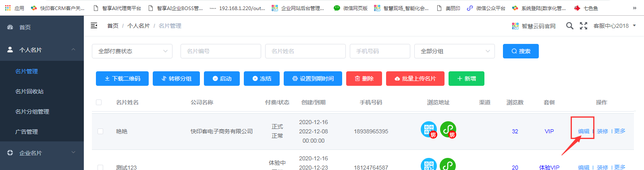The image size is (644, 170).
Task: Click the blue 搜索 button
Action: tap(521, 51)
